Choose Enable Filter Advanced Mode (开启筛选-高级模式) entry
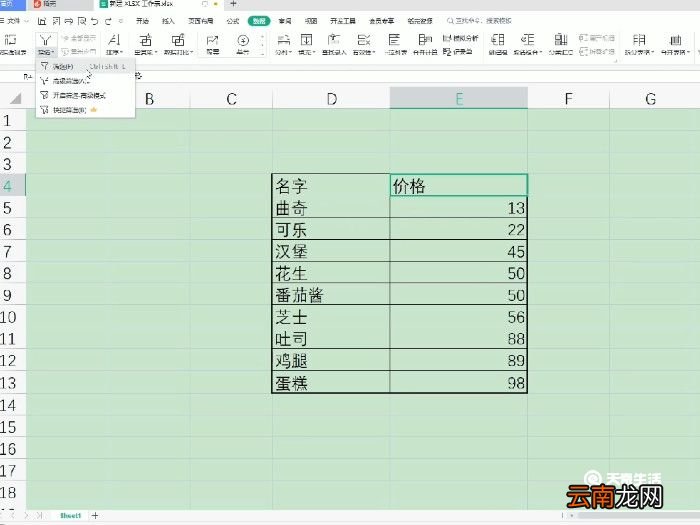 tap(85, 96)
